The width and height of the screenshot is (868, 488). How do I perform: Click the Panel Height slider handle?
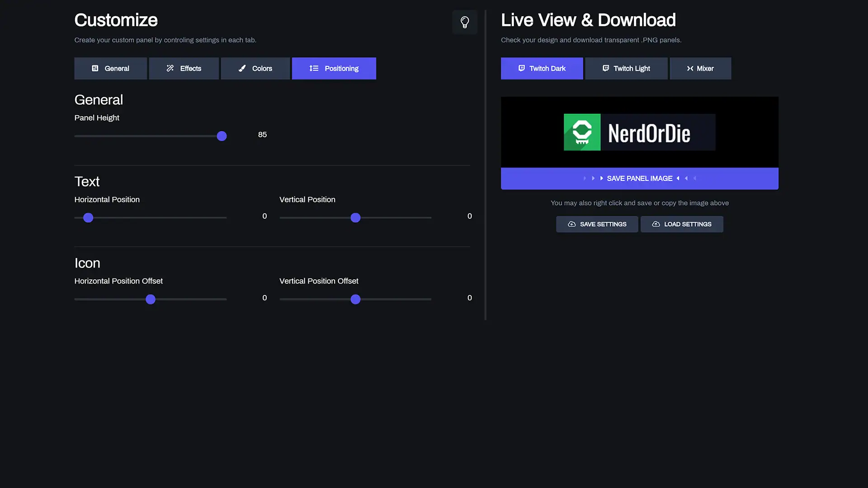pyautogui.click(x=222, y=136)
